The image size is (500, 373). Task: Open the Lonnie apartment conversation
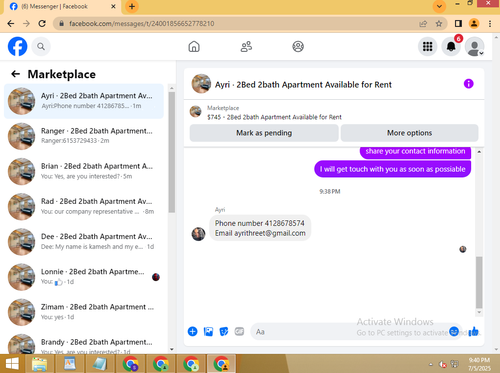tap(84, 277)
